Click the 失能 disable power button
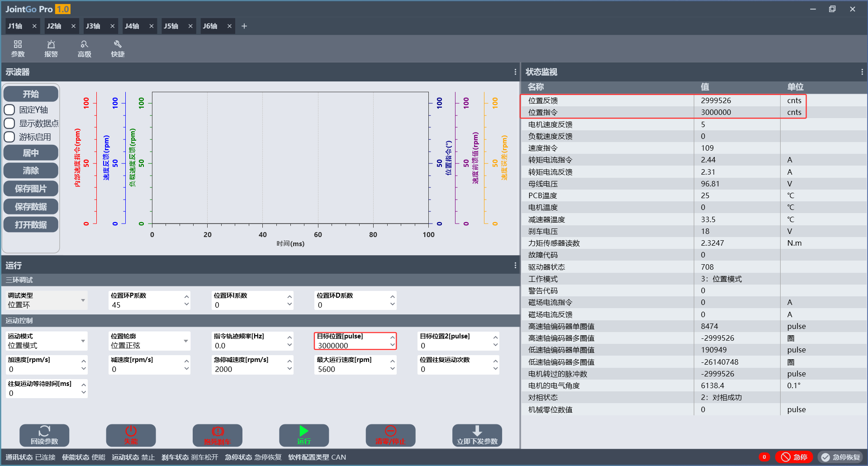868x466 pixels. coord(131,435)
